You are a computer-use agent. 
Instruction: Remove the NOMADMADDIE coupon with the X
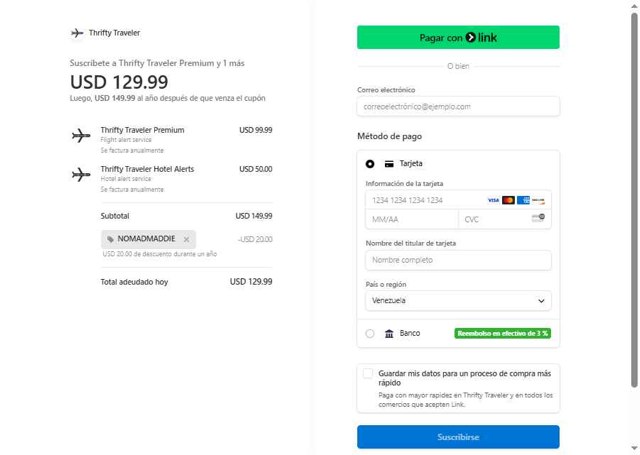186,240
